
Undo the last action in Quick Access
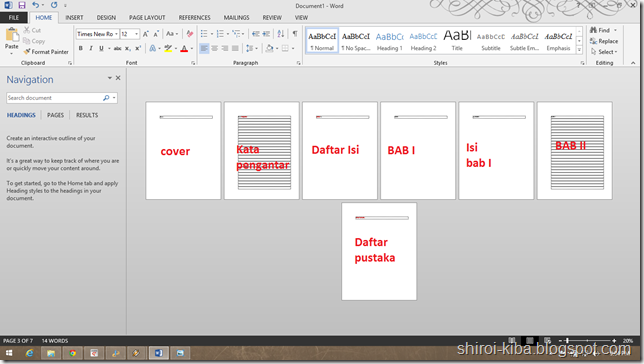pos(36,5)
